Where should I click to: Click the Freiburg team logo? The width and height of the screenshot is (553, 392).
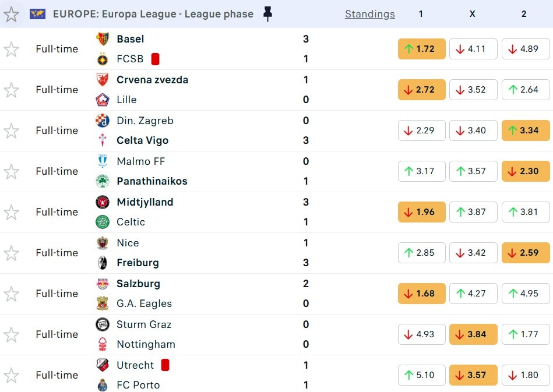103,263
